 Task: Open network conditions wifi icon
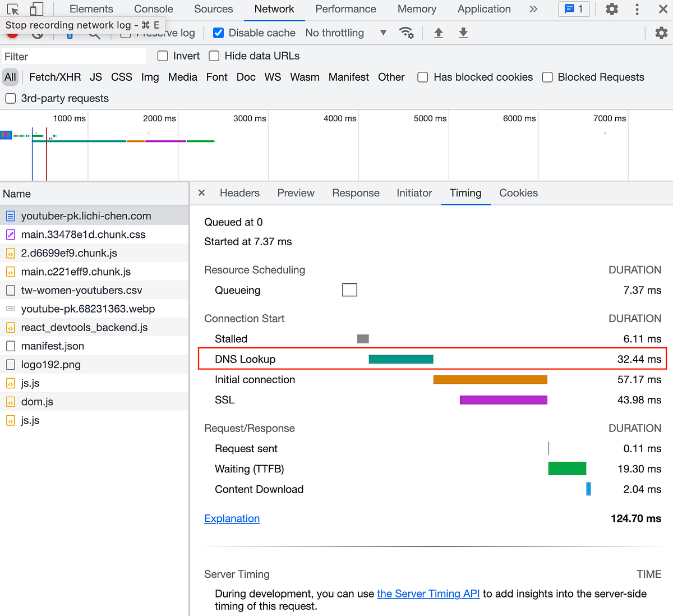pyautogui.click(x=406, y=33)
